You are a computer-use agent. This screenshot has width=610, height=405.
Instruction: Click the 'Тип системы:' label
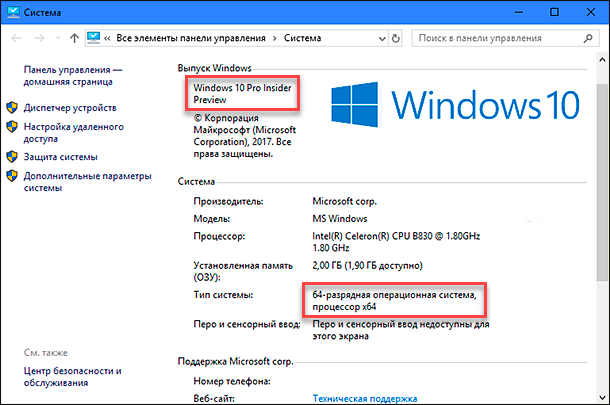(x=223, y=295)
